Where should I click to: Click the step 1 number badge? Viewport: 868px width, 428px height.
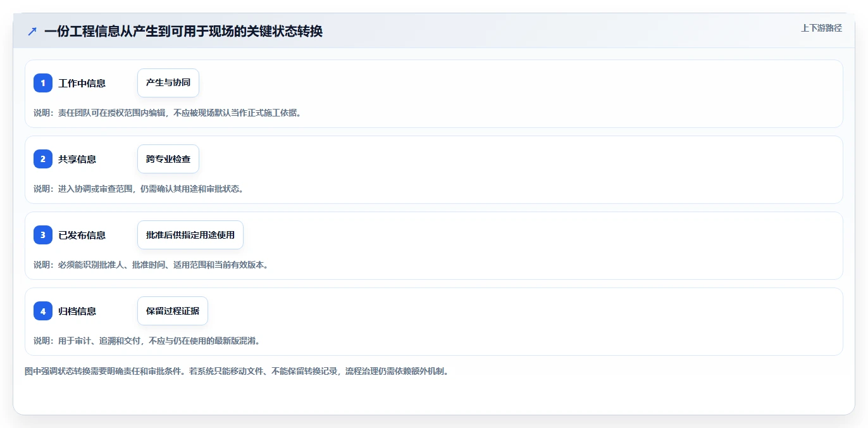pos(43,83)
